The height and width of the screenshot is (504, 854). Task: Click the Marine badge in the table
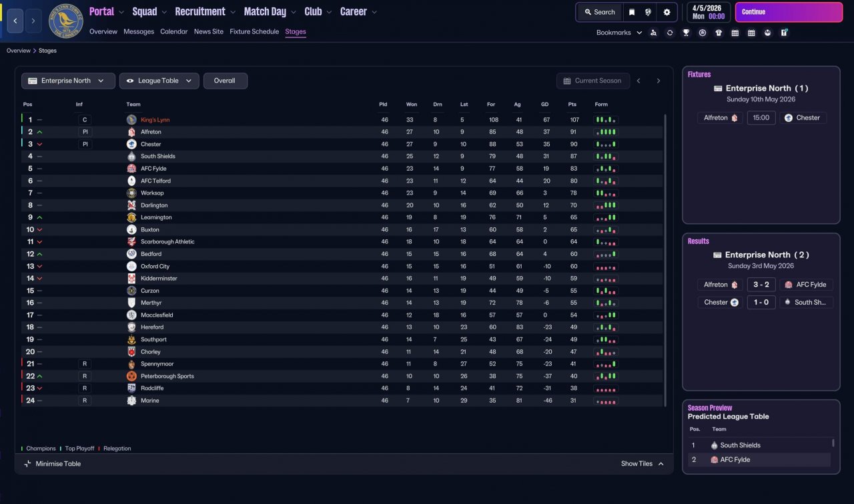point(131,401)
